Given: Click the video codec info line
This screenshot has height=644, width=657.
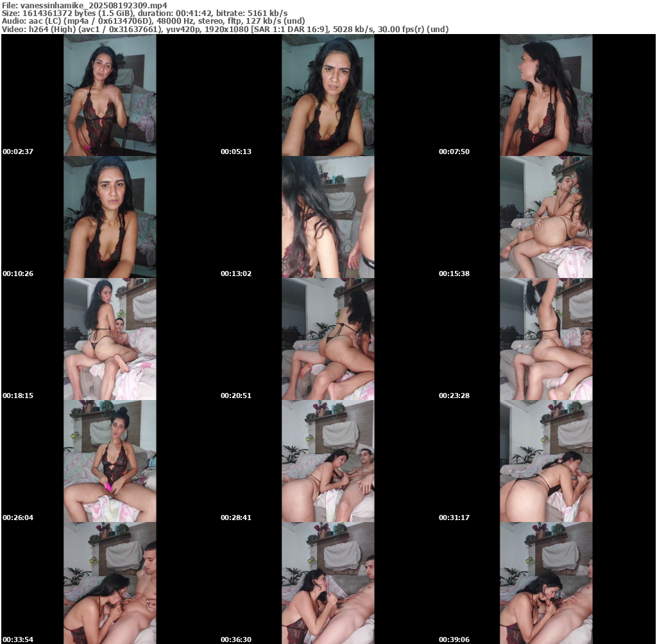Looking at the screenshot, I should [x=225, y=29].
